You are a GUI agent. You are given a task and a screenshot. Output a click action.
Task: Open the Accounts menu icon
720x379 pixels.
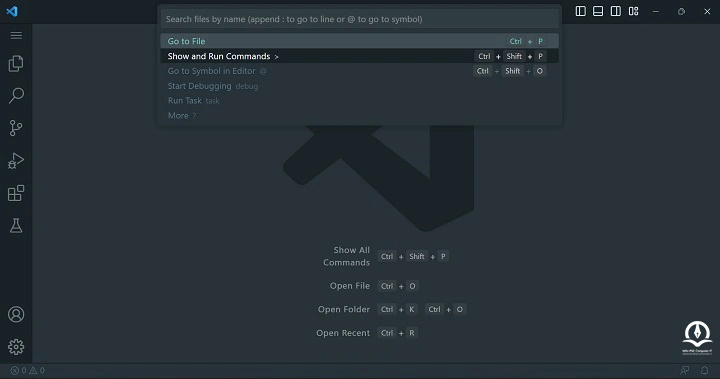point(16,314)
